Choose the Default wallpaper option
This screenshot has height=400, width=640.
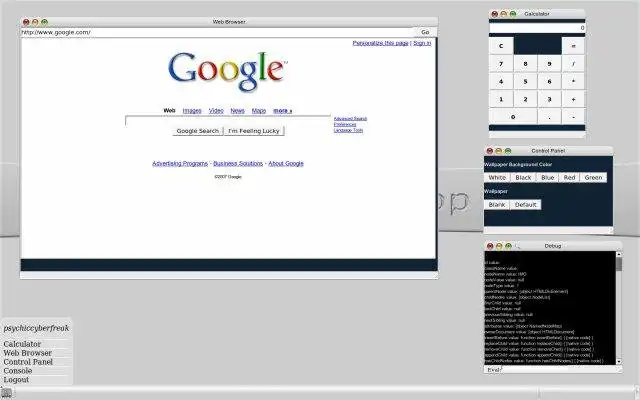[525, 204]
